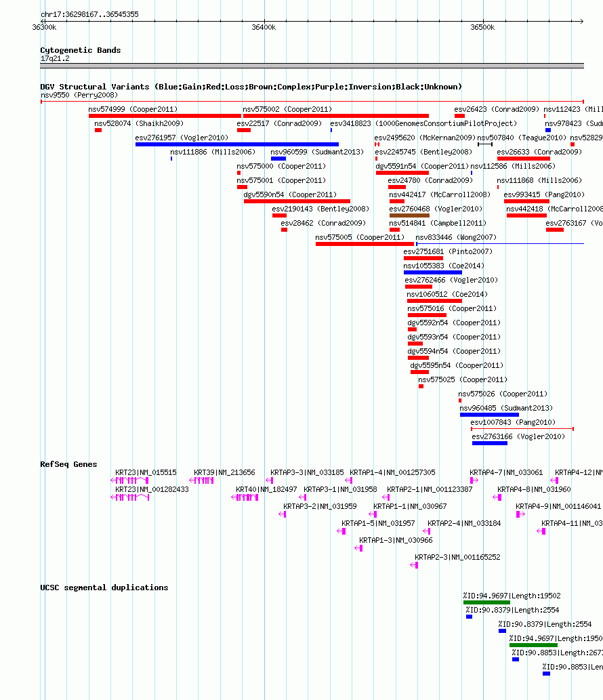Viewport: 603px width, 700px height.
Task: Click the esv22517 (Conrad2009) red glyph
Action: 244,130
